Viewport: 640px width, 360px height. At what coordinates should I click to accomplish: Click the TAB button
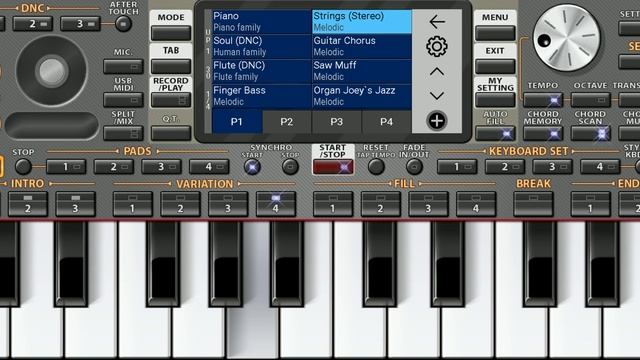pos(171,66)
